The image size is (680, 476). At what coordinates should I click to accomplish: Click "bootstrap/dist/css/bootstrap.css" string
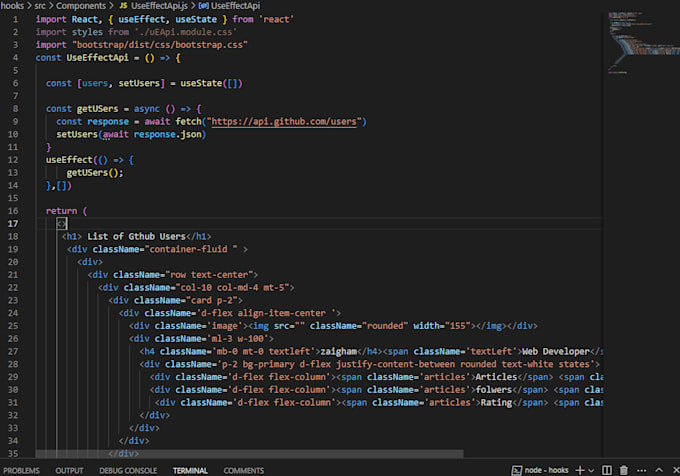pyautogui.click(x=160, y=45)
